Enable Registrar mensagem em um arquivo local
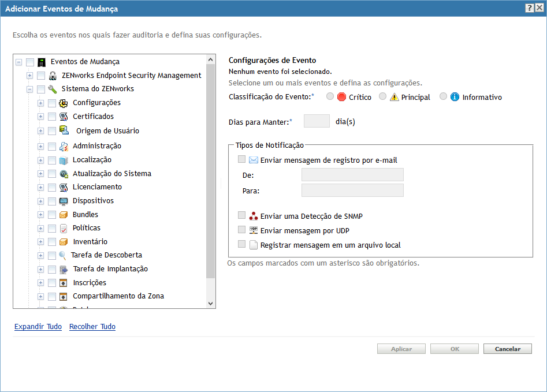Screen dimensions: 547x392 241,244
